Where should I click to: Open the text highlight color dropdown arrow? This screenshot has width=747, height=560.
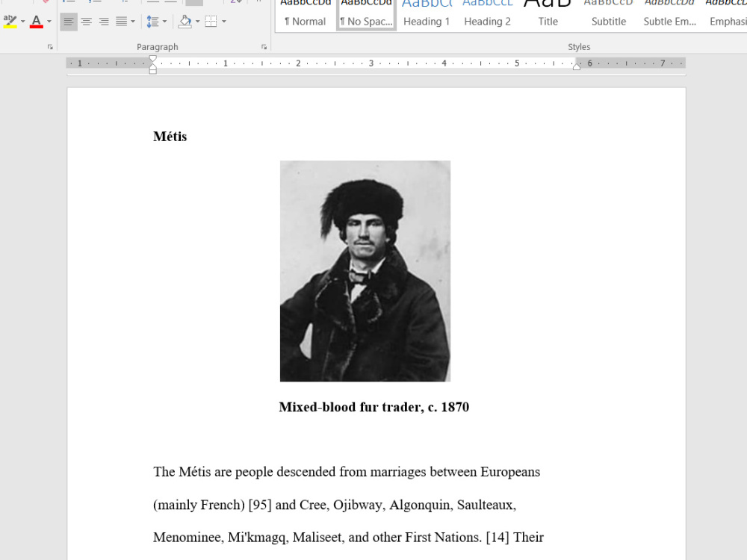22,22
